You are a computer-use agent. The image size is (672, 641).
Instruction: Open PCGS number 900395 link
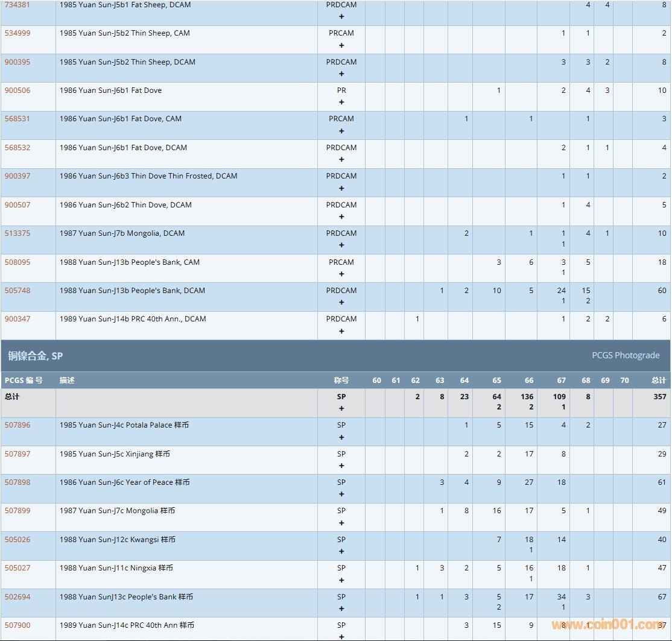17,62
